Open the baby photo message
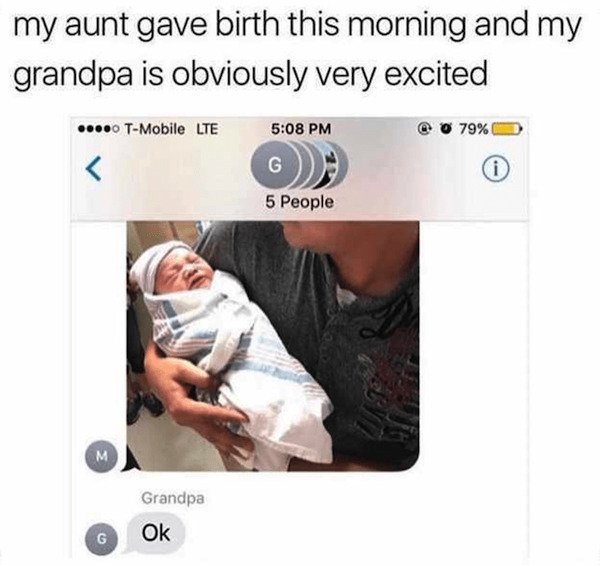This screenshot has height=566, width=600. point(273,346)
